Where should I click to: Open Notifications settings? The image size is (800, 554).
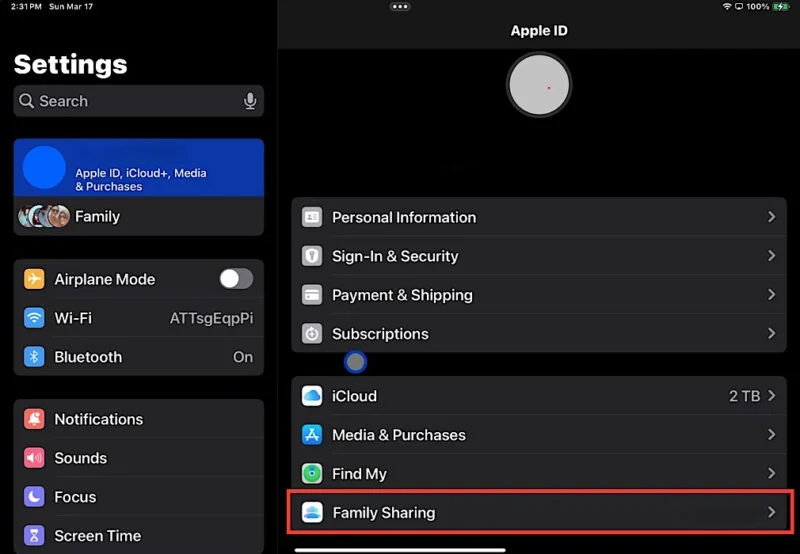tap(139, 419)
